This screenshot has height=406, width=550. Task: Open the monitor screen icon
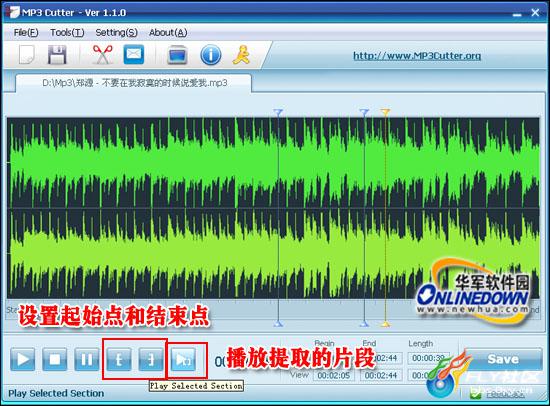point(177,55)
